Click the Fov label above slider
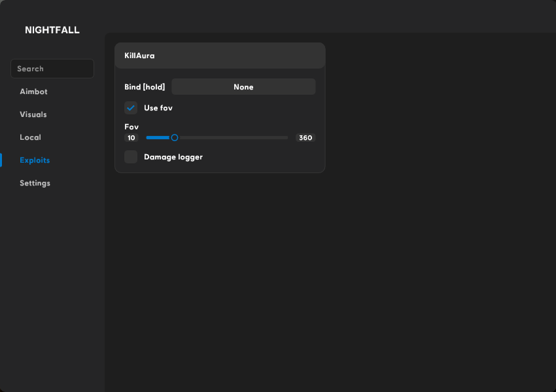 131,127
